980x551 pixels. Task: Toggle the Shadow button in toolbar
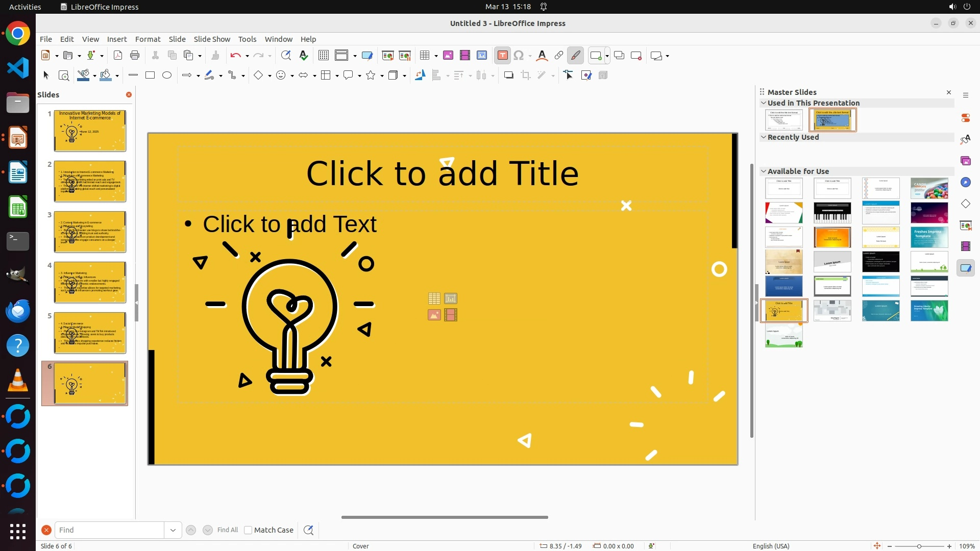pos(508,76)
